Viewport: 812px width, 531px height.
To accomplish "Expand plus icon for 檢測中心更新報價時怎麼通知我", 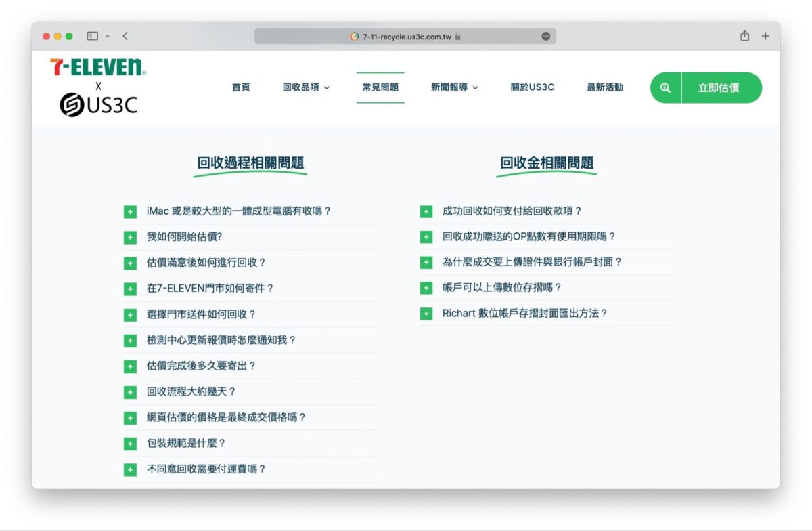I will (130, 341).
